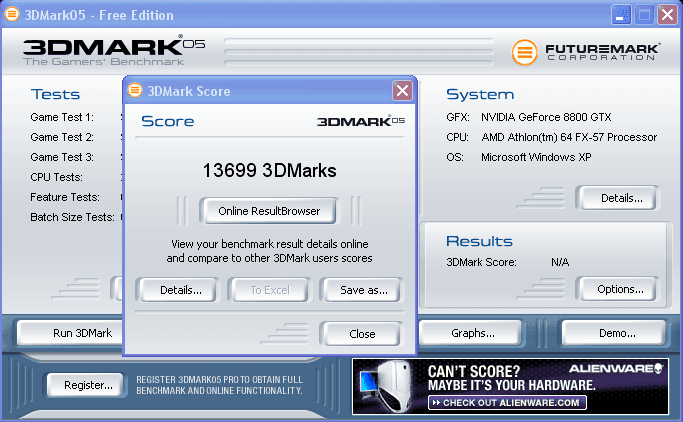Viewport: 683px width, 422px height.
Task: Click the maximize button of 3DMark05 window
Action: tap(644, 15)
